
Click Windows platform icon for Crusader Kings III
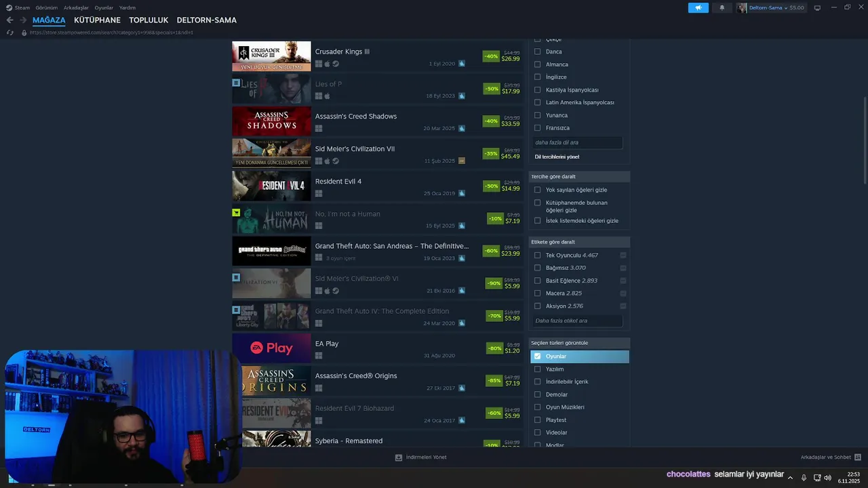[319, 64]
